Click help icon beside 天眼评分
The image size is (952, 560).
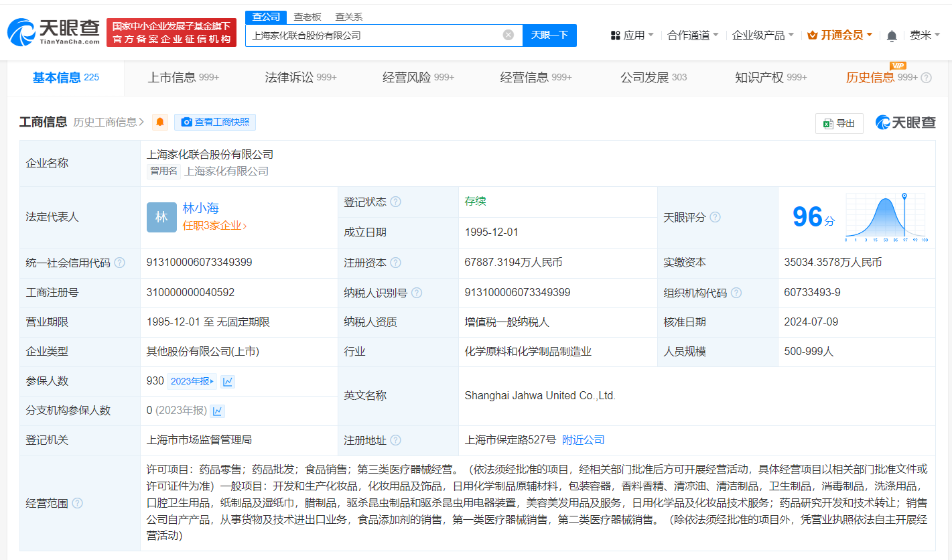point(715,217)
